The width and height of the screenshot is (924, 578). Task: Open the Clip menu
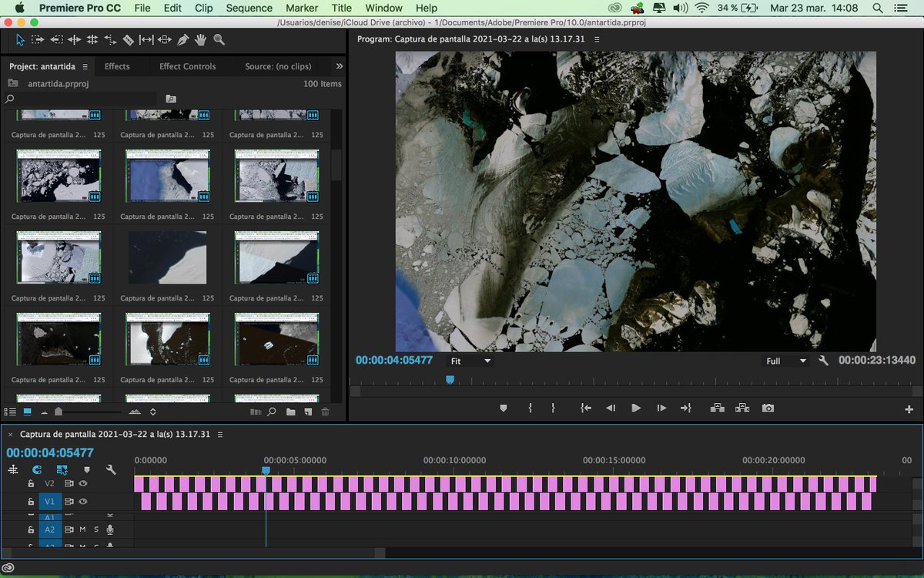click(204, 8)
